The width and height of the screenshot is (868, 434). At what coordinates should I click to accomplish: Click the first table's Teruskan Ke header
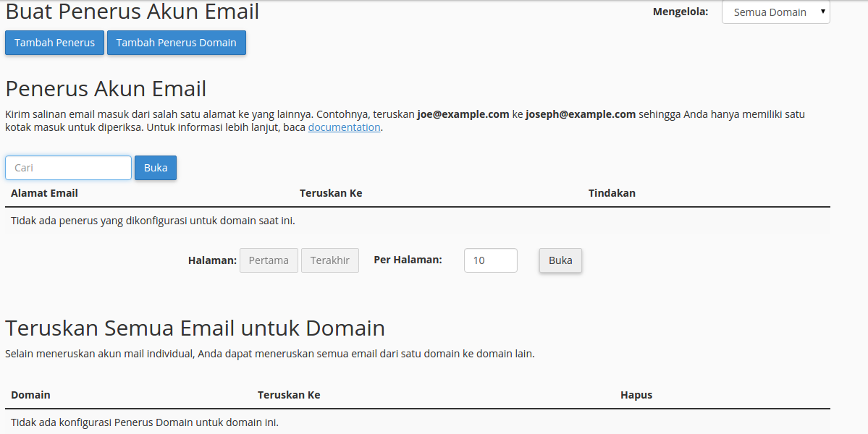[x=331, y=193]
